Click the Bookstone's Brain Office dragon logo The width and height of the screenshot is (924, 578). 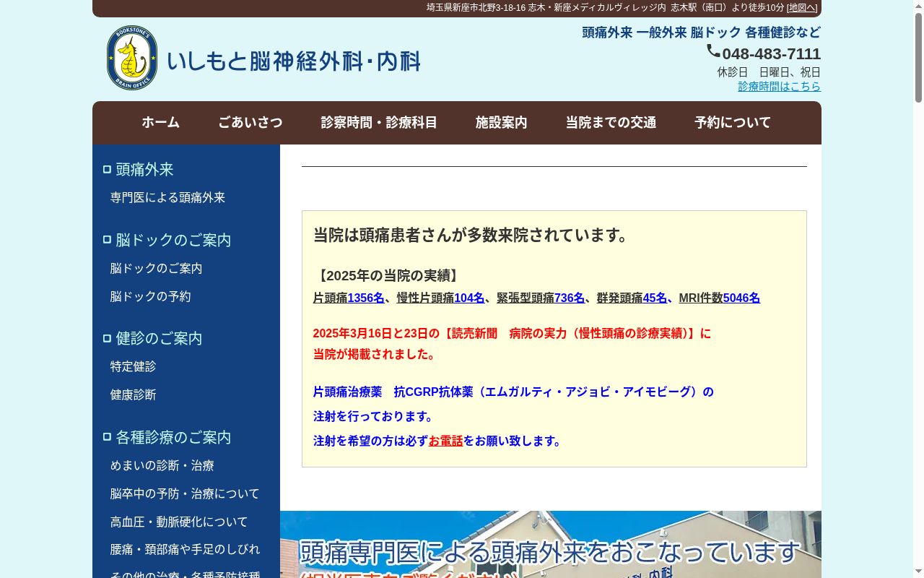point(132,58)
